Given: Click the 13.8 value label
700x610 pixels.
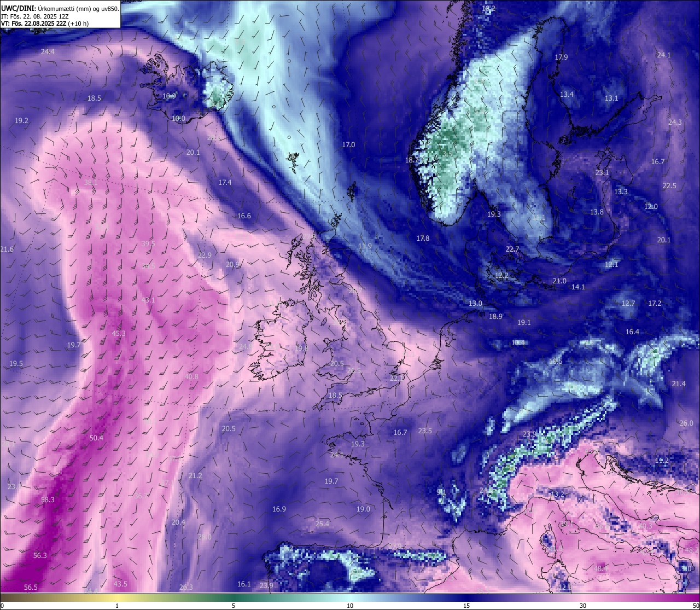Looking at the screenshot, I should pyautogui.click(x=597, y=212).
